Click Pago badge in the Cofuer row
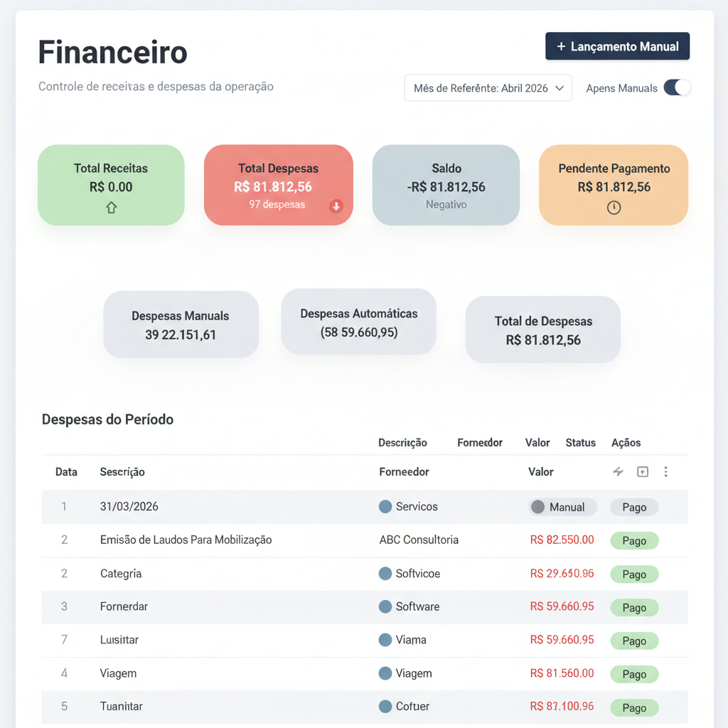 tap(634, 707)
